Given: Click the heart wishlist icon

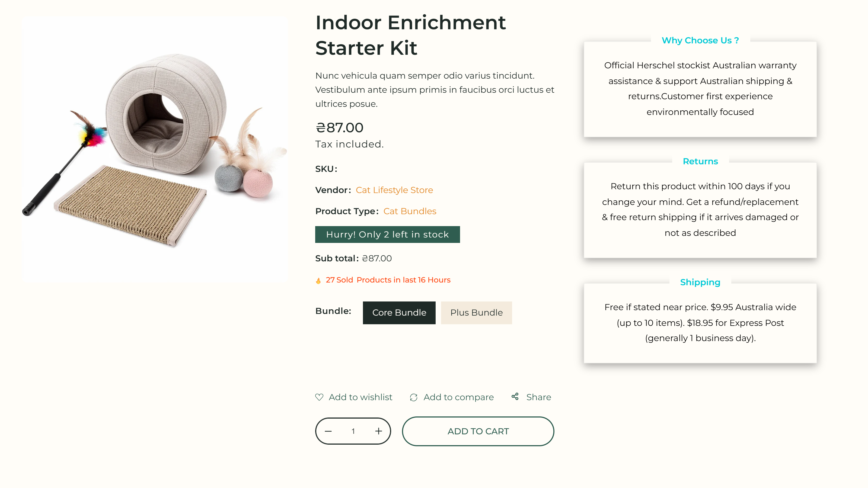Looking at the screenshot, I should [x=319, y=397].
